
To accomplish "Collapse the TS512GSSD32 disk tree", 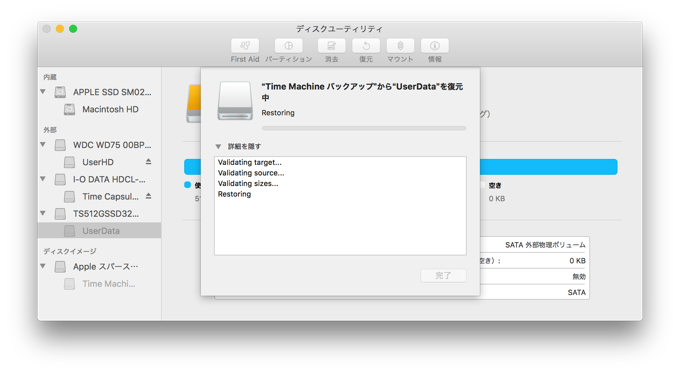I will pyautogui.click(x=43, y=213).
